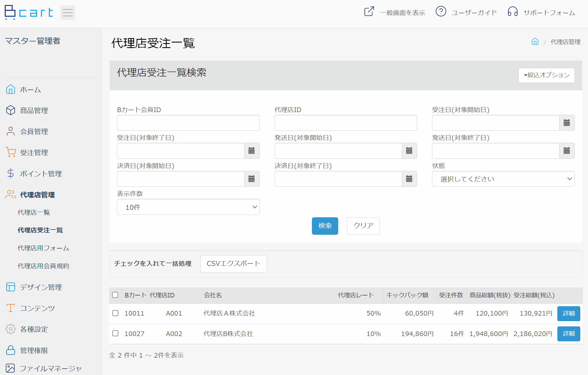Click the ホーム house icon in sidebar
The height and width of the screenshot is (375, 588).
coord(10,89)
